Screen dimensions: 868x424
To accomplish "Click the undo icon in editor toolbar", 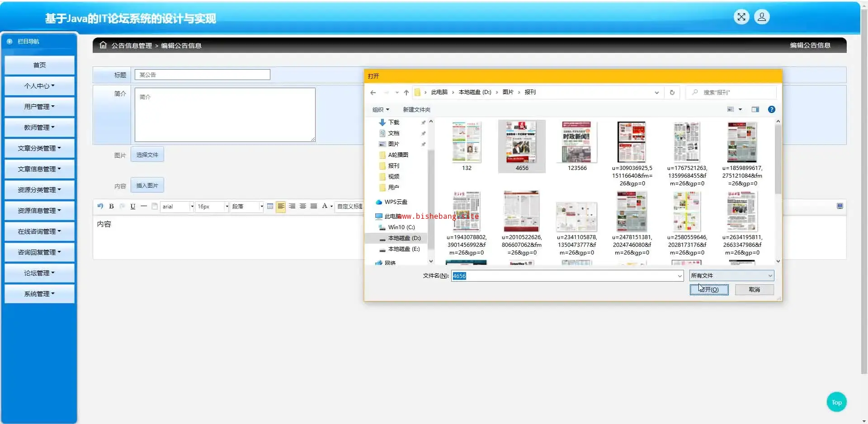I will point(100,206).
